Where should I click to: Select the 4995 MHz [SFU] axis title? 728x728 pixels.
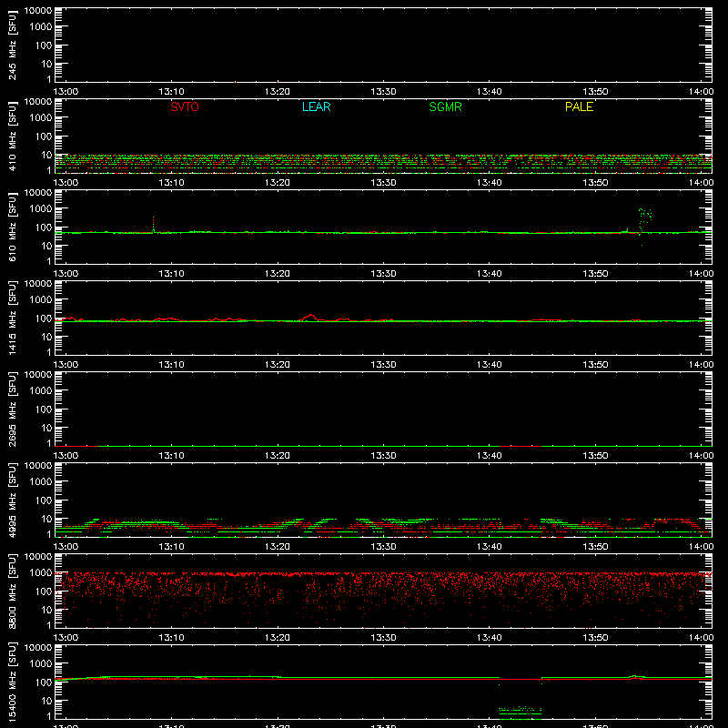point(13,500)
